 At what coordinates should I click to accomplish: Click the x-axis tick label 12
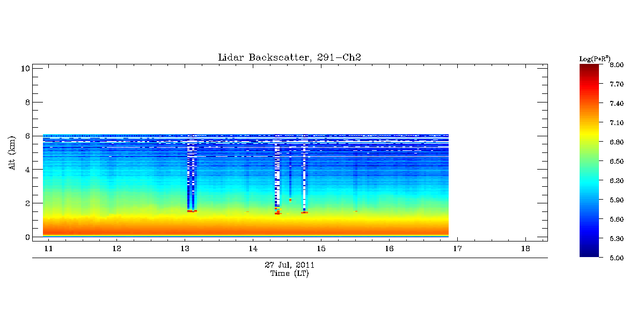click(116, 249)
